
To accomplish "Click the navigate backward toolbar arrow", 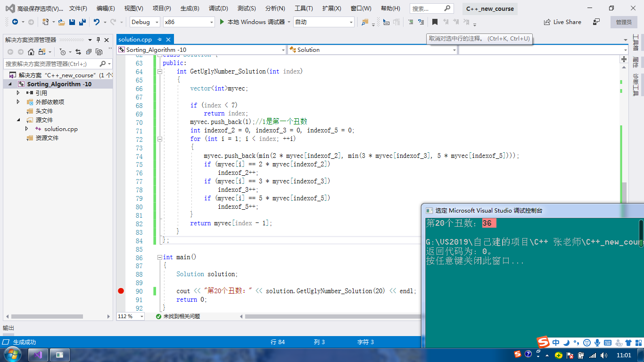I will pos(15,22).
